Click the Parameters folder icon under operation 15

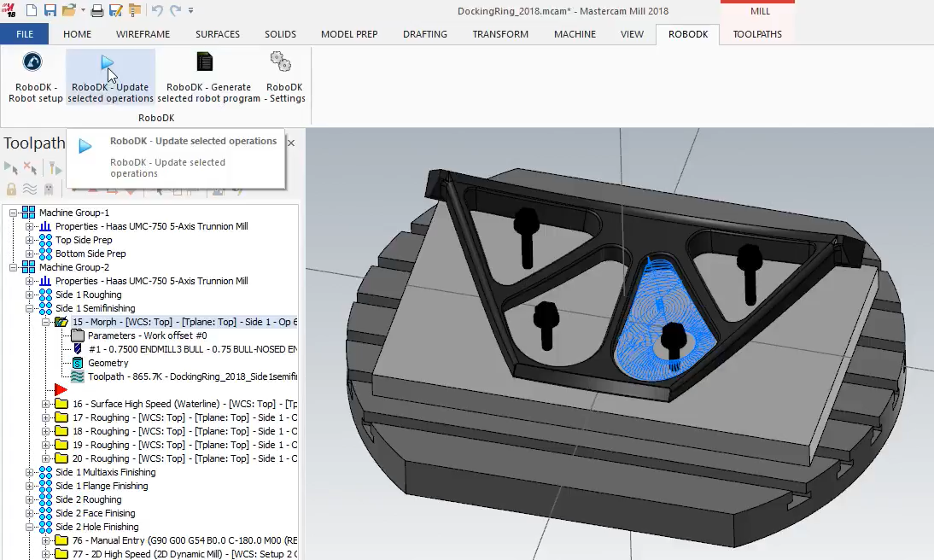click(78, 335)
